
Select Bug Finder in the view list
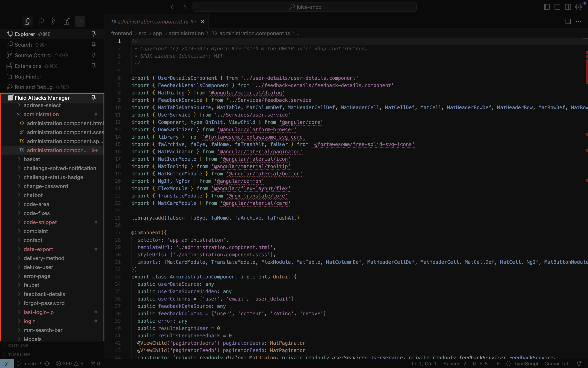[52, 77]
